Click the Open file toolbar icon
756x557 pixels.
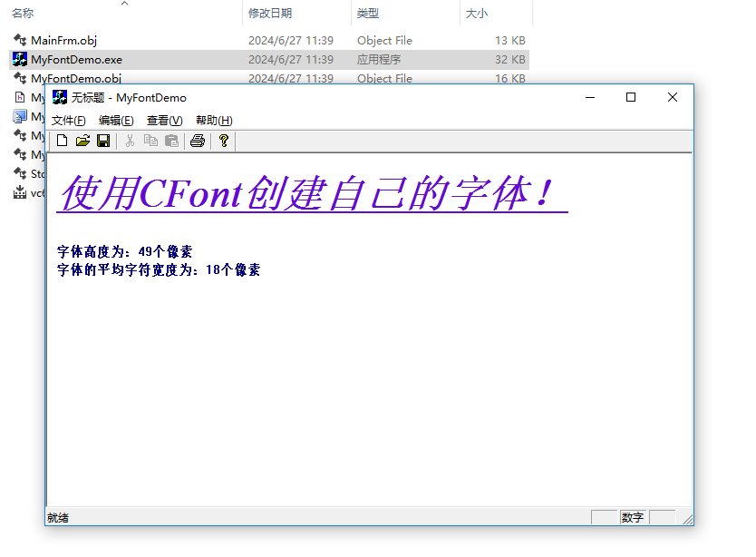click(x=82, y=141)
